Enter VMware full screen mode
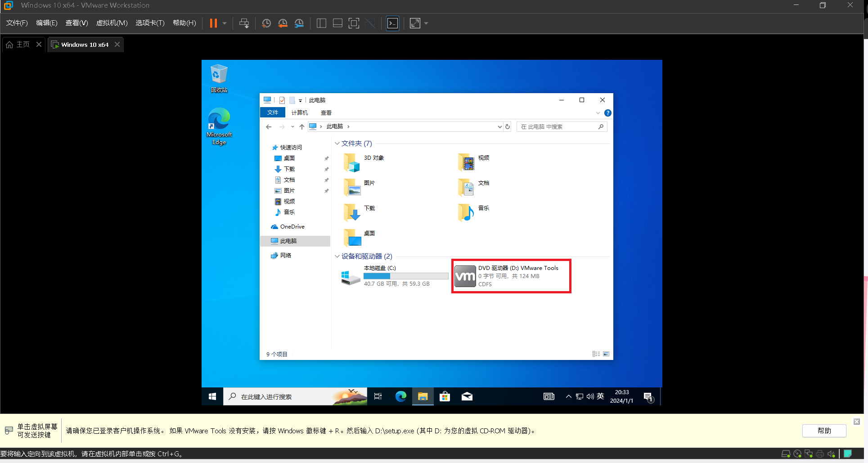This screenshot has width=868, height=463. pyautogui.click(x=354, y=23)
